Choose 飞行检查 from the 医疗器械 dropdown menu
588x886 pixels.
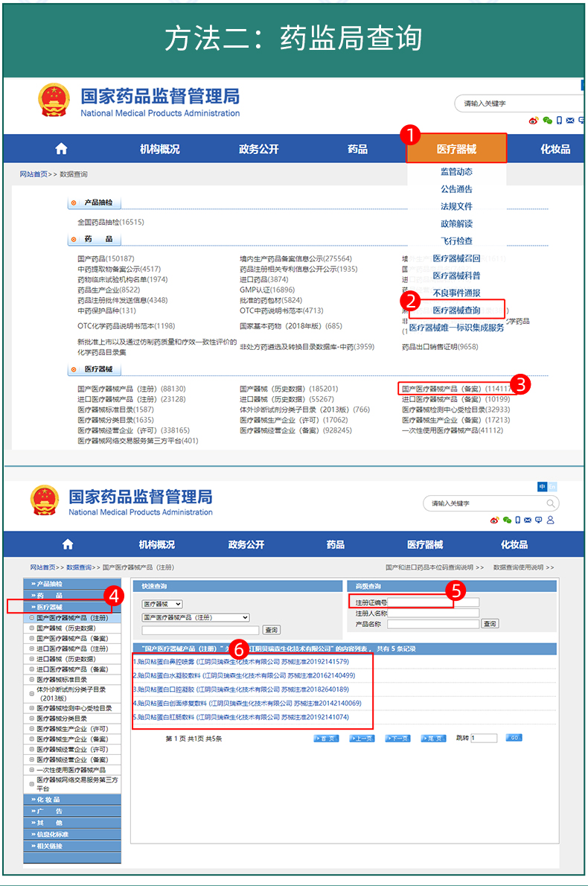pos(456,240)
